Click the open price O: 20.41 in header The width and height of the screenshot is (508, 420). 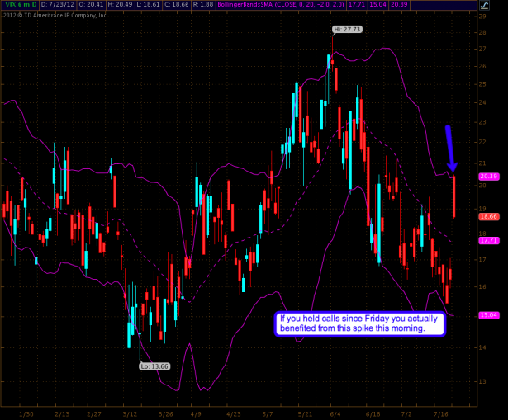click(100, 4)
